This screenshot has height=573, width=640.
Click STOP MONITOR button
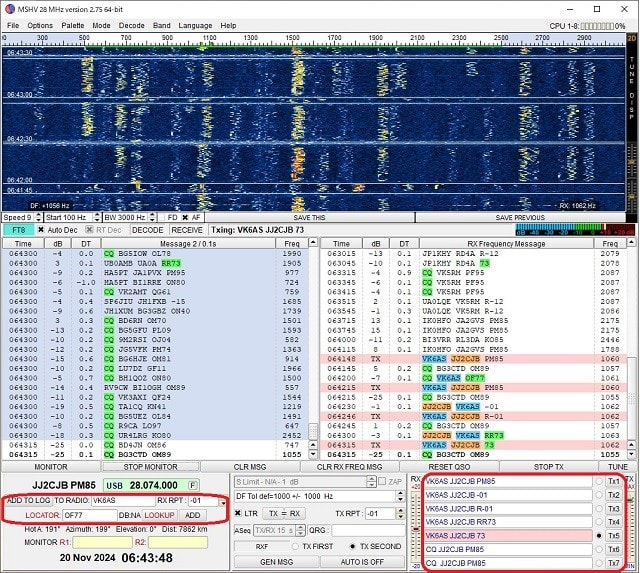point(151,467)
